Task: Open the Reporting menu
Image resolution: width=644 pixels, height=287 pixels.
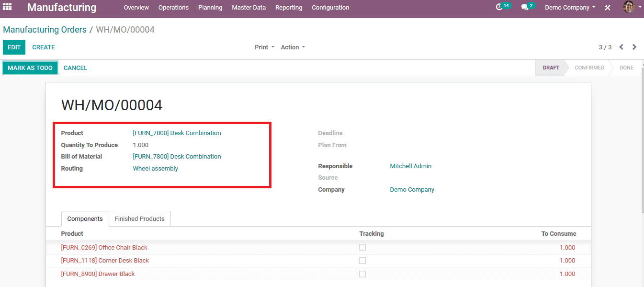Action: pos(289,8)
